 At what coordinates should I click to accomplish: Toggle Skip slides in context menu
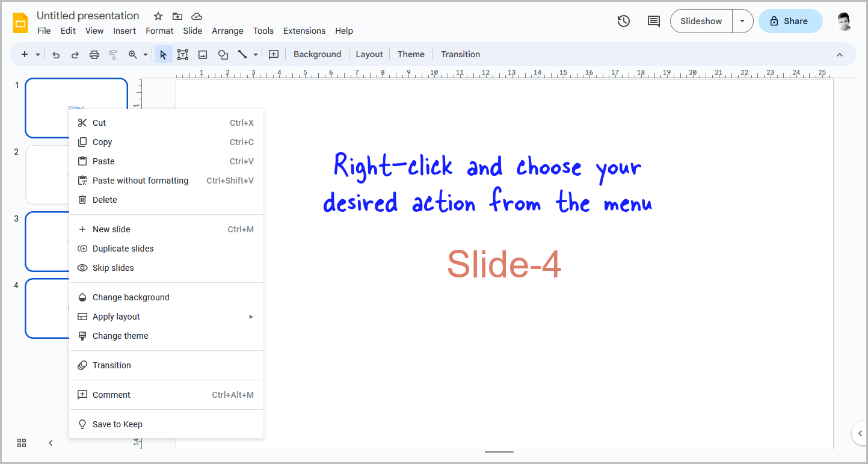pyautogui.click(x=112, y=267)
